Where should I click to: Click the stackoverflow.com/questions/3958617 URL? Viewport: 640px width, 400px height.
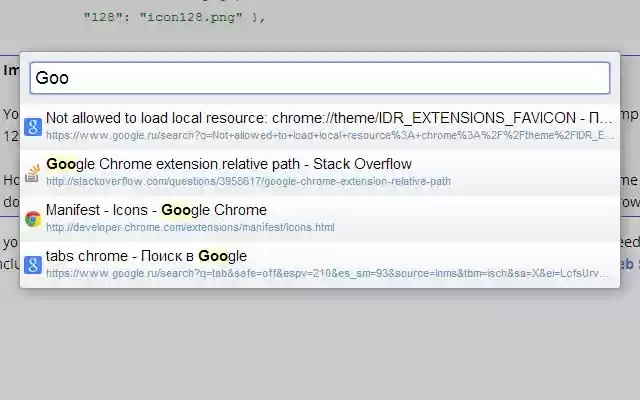tap(249, 181)
